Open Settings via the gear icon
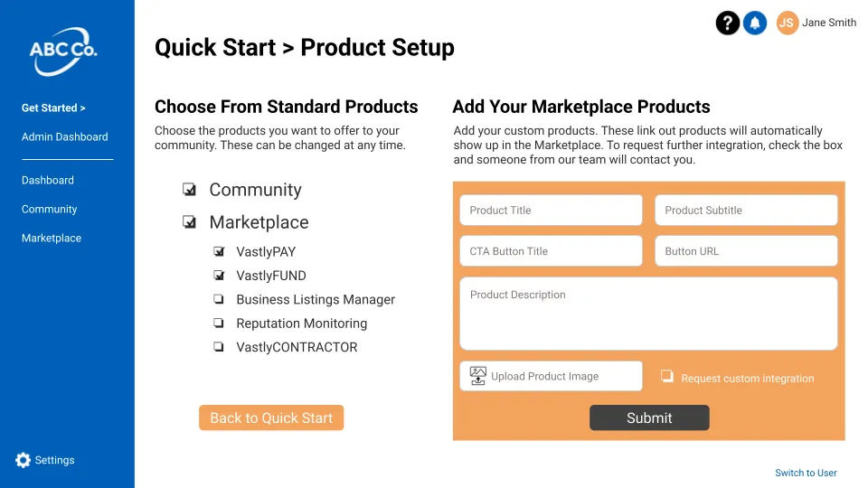The width and height of the screenshot is (868, 488). click(x=24, y=460)
